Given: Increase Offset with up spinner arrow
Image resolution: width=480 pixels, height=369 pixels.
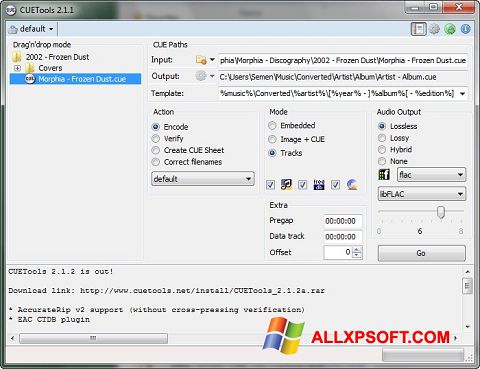Looking at the screenshot, I should (x=357, y=249).
